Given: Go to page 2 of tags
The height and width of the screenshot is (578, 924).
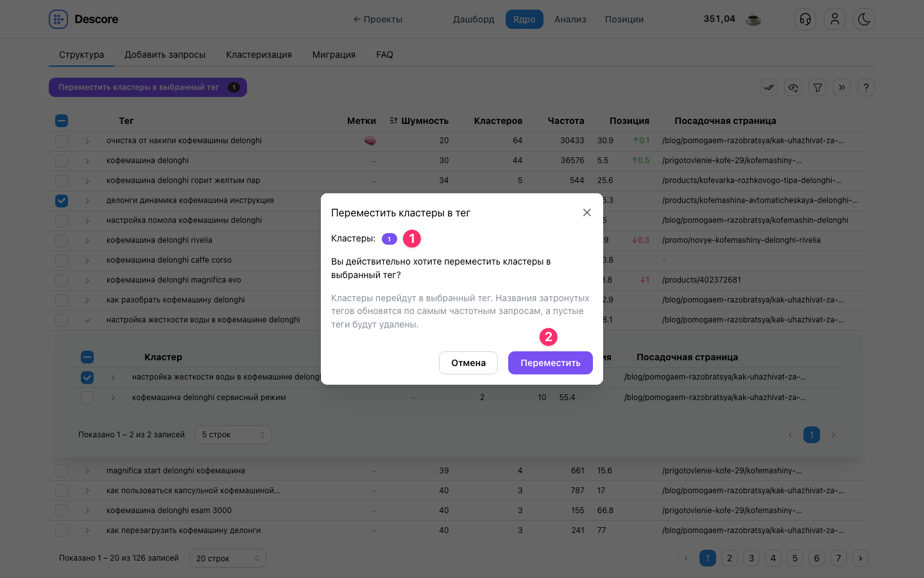Looking at the screenshot, I should point(730,558).
